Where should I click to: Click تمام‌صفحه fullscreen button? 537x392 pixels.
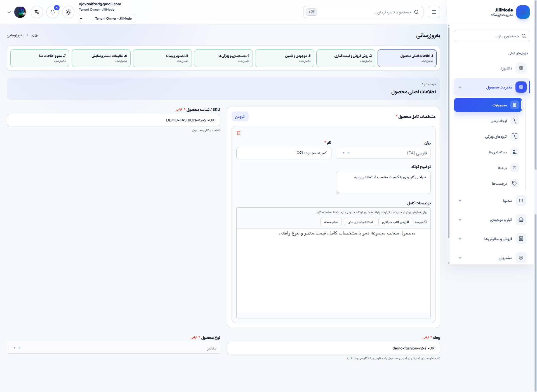[x=331, y=222]
